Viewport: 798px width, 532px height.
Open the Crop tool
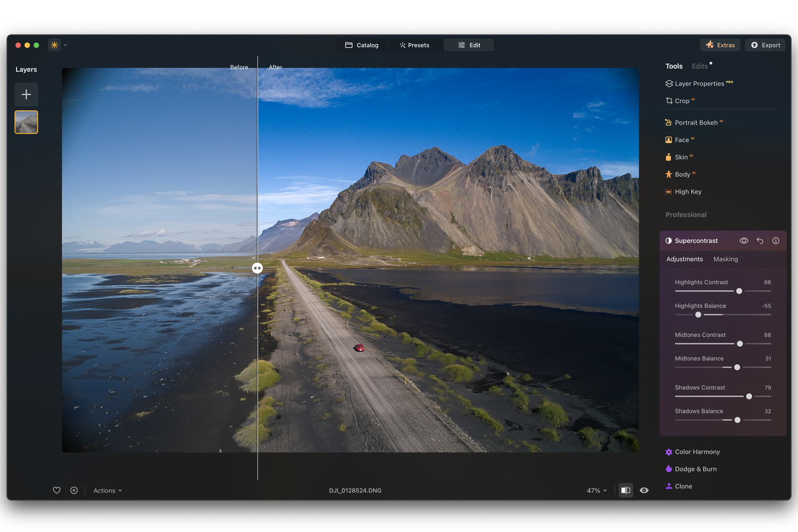coord(680,101)
